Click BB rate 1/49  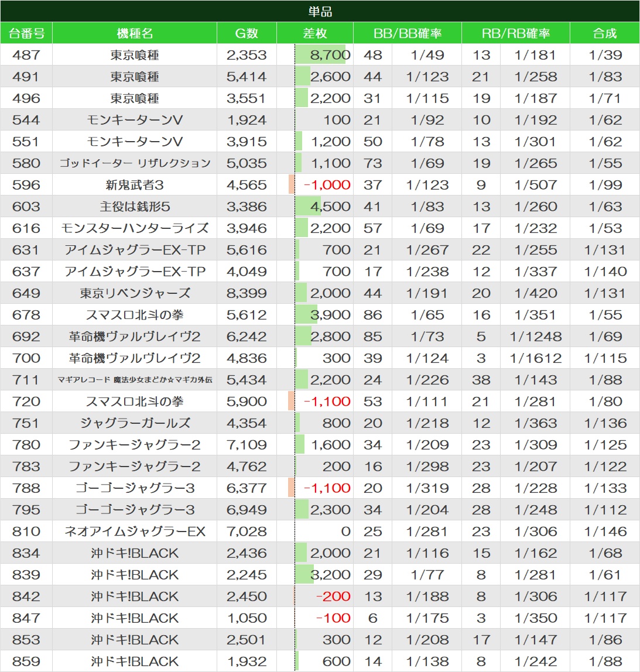pyautogui.click(x=427, y=55)
